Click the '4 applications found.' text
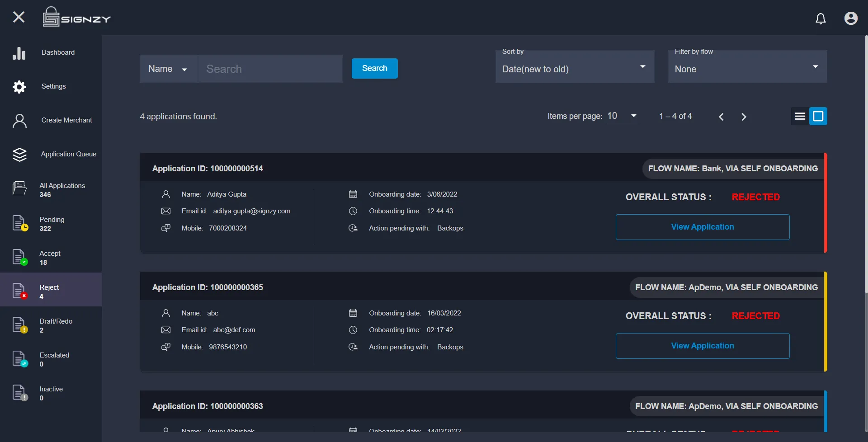Image resolution: width=868 pixels, height=442 pixels. [x=178, y=117]
